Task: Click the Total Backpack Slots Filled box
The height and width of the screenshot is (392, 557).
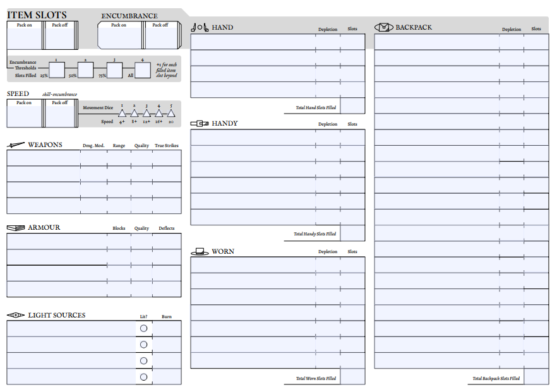Action: [x=536, y=377]
